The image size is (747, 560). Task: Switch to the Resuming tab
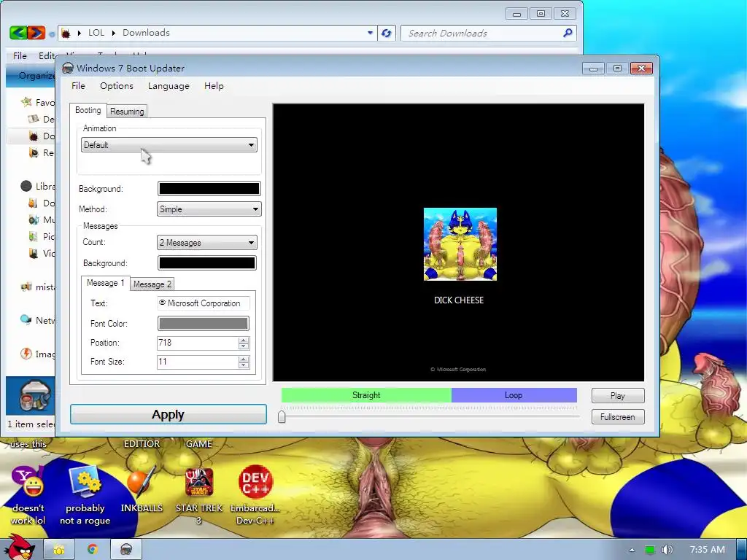coord(127,112)
